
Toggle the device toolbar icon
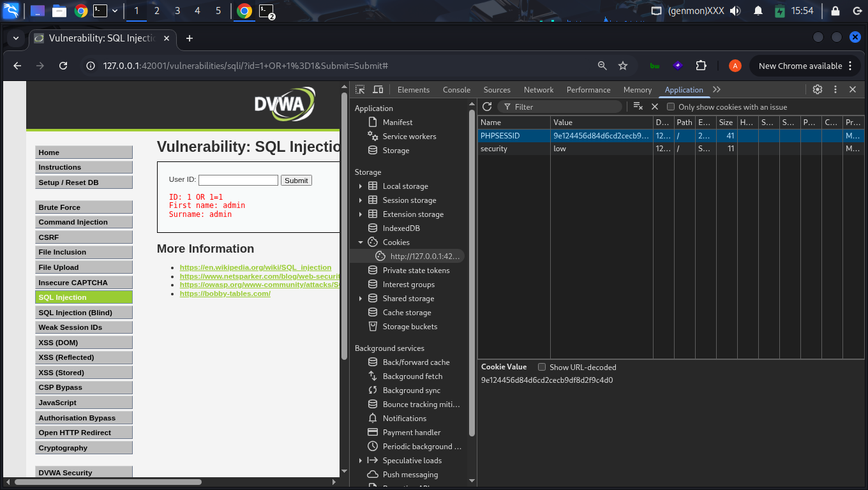coord(378,90)
